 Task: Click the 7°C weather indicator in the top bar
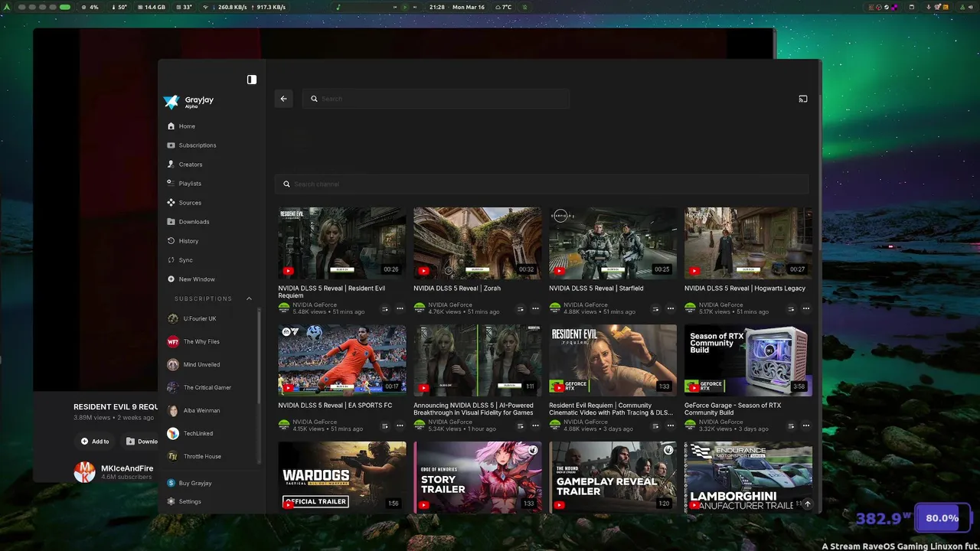coord(504,7)
